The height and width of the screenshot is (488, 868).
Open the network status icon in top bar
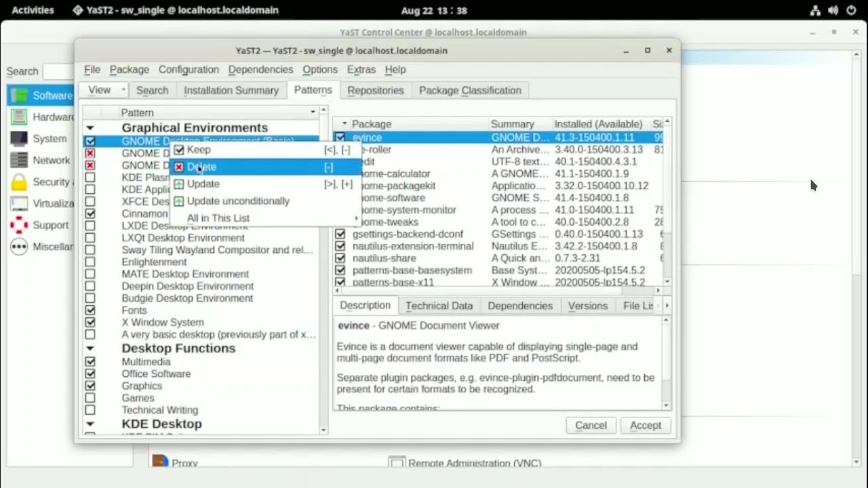coord(814,10)
